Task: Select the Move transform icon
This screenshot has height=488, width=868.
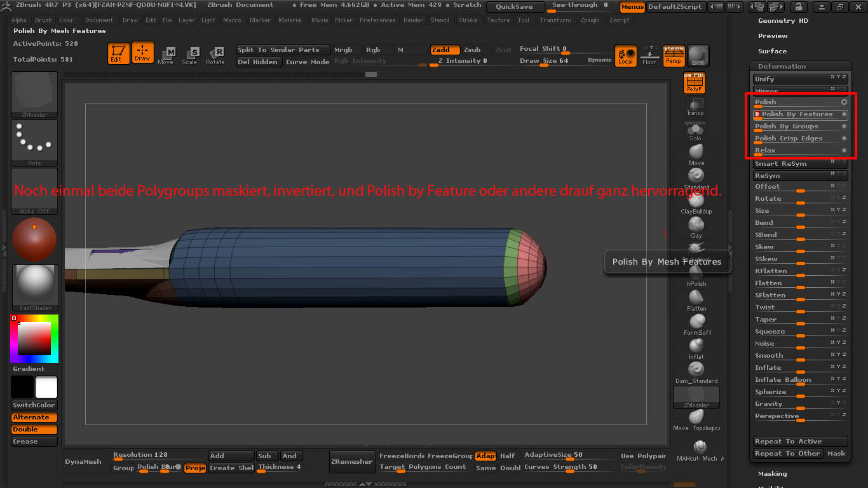Action: pyautogui.click(x=165, y=55)
